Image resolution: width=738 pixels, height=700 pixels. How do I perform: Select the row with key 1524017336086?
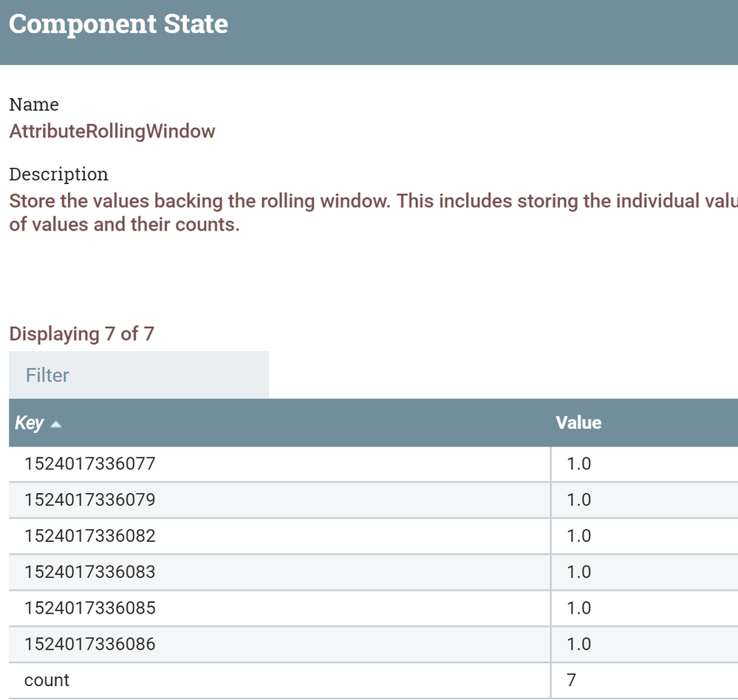[x=90, y=644]
